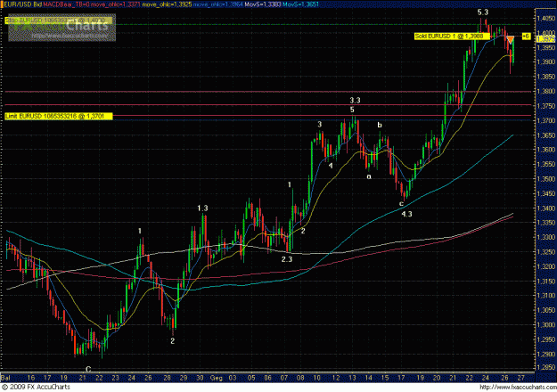Select the wave label 5 under 3.3

[x=352, y=110]
